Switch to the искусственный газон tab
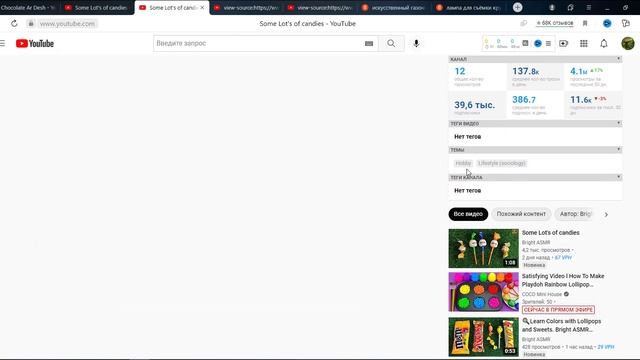 tap(393, 7)
